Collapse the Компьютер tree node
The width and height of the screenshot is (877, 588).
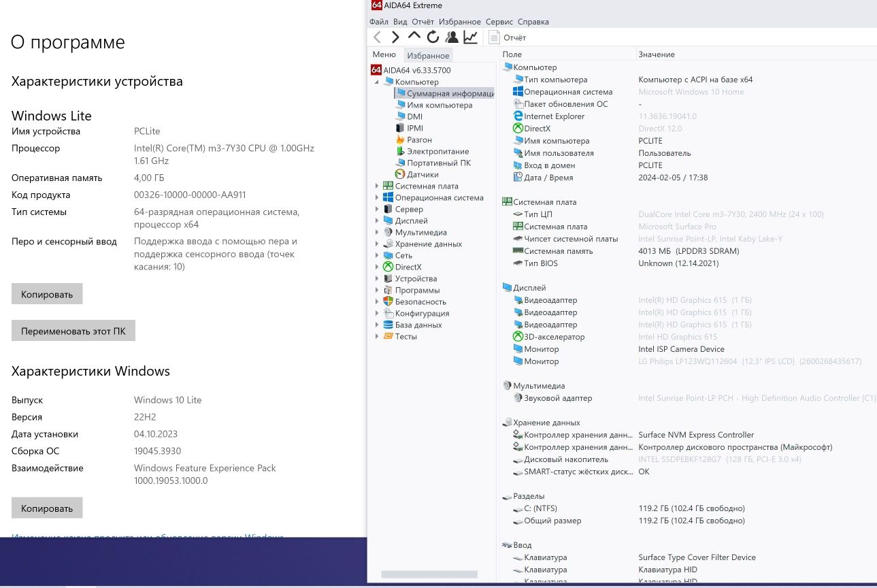point(377,82)
